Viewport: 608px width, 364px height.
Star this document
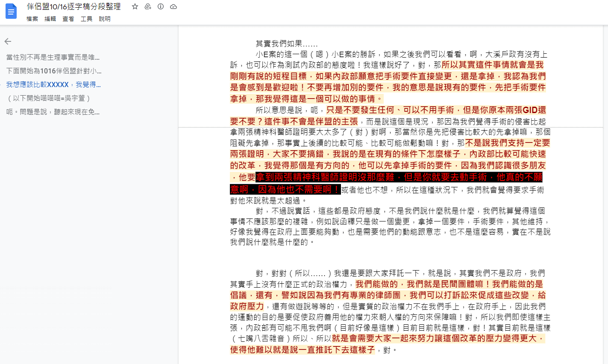(x=135, y=6)
